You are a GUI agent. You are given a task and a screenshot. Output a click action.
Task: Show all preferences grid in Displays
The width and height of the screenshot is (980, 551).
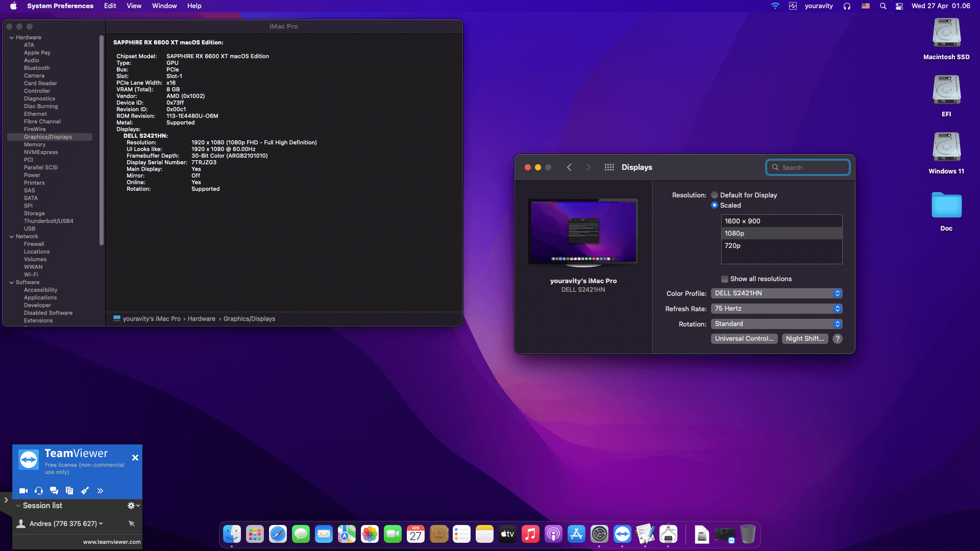click(x=609, y=167)
